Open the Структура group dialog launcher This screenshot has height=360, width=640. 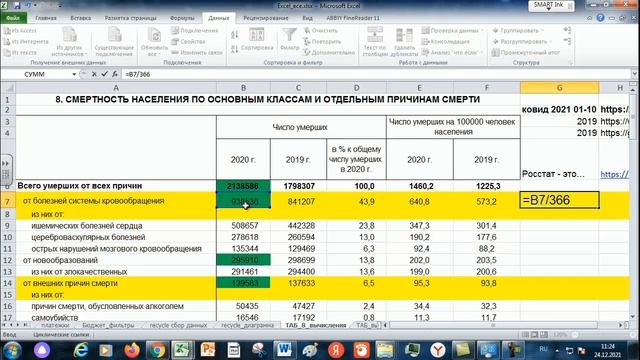(x=571, y=63)
